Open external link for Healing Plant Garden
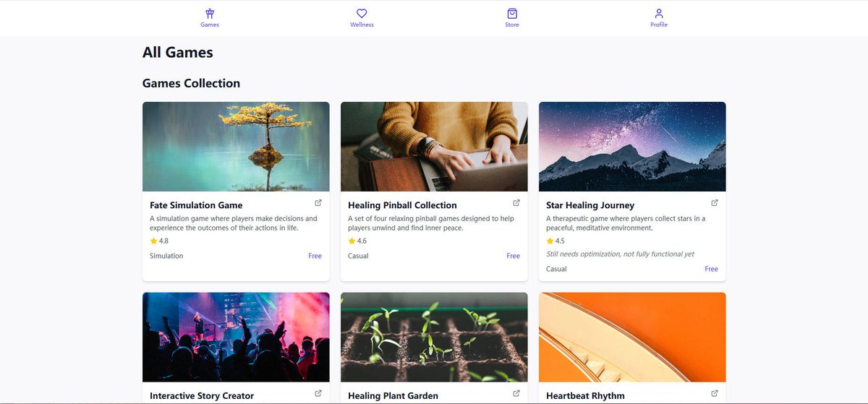This screenshot has height=404, width=868. [516, 394]
